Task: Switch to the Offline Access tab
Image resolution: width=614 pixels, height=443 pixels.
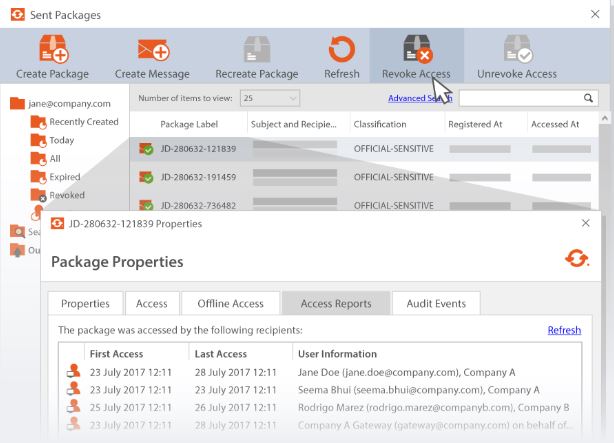Action: 231,304
